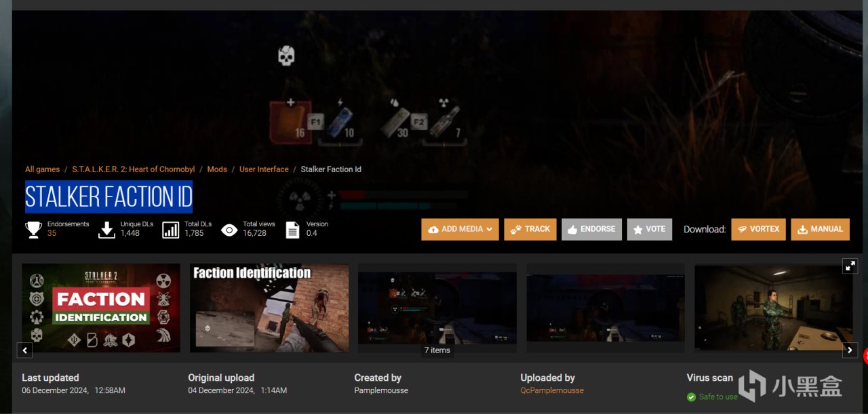Open the fourth dark HUD screenshot thumbnail
This screenshot has width=868, height=414.
pyautogui.click(x=606, y=308)
